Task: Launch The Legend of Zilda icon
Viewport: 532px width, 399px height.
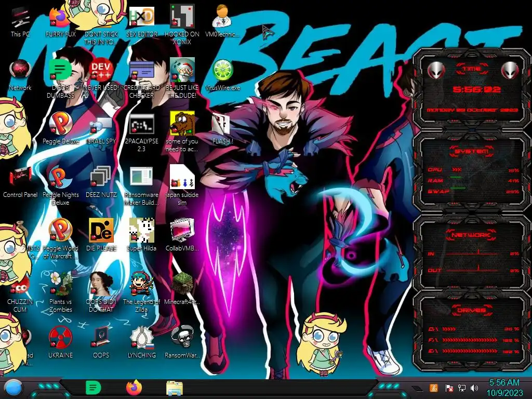Action: [142, 292]
